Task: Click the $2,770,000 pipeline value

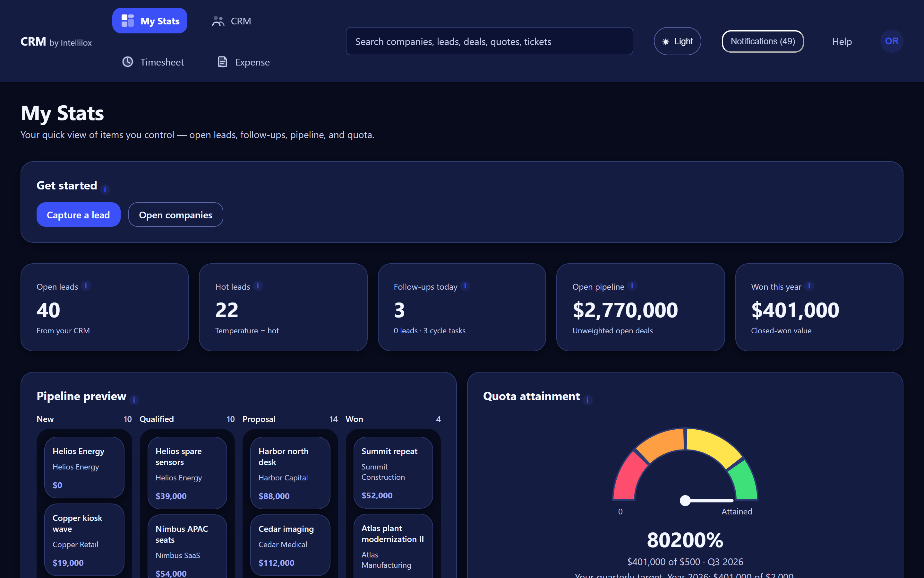Action: point(625,310)
